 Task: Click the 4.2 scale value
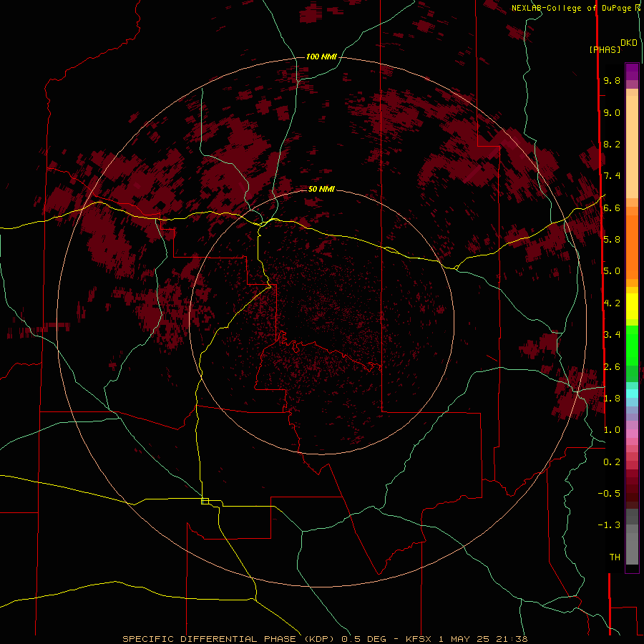click(612, 303)
